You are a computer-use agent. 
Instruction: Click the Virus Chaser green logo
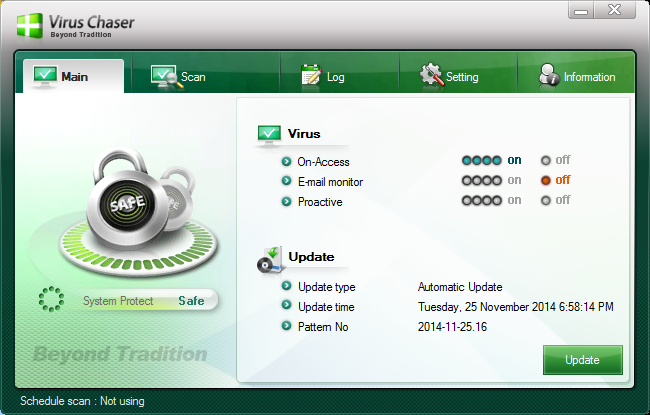[x=31, y=24]
